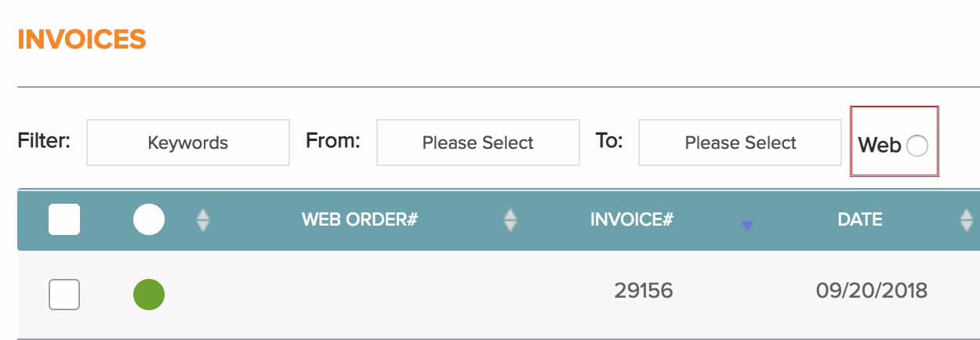This screenshot has width=980, height=340.
Task: Click the white status circle in header
Action: pyautogui.click(x=149, y=219)
